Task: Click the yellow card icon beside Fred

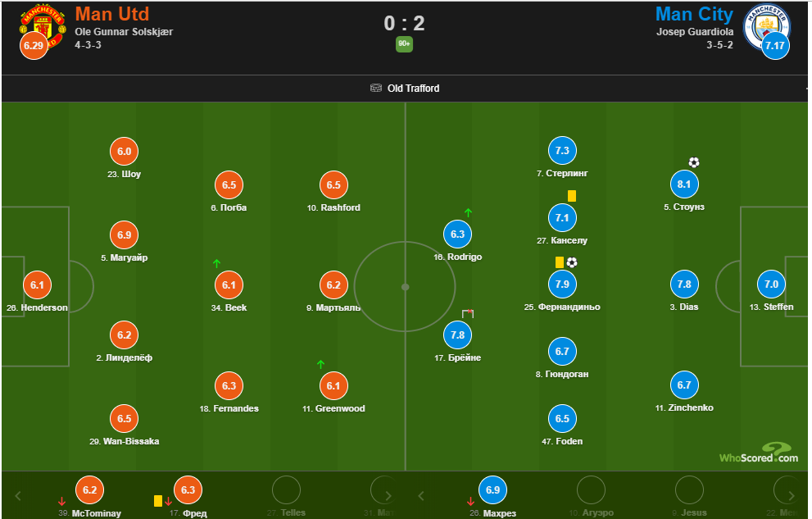Action: [157, 500]
